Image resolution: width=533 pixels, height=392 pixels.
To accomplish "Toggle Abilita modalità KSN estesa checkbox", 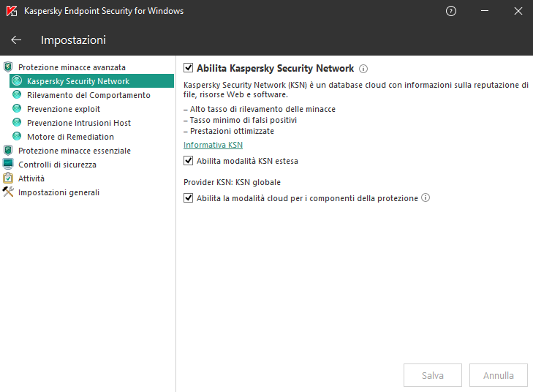I will [x=189, y=160].
